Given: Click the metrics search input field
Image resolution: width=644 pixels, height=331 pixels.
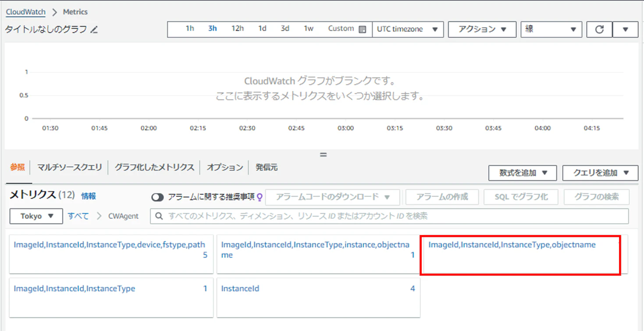Looking at the screenshot, I should click(389, 216).
